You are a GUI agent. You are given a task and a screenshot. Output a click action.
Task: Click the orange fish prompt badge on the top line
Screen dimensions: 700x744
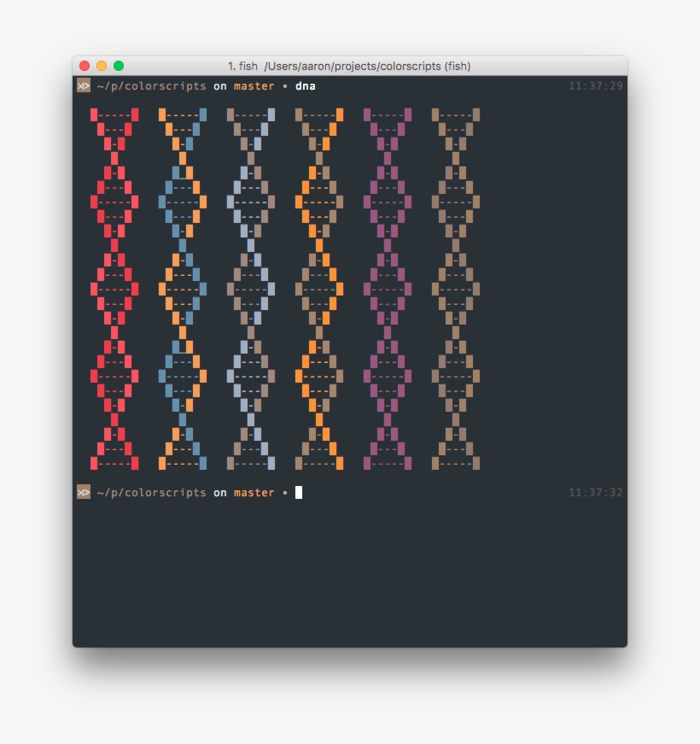coord(85,85)
